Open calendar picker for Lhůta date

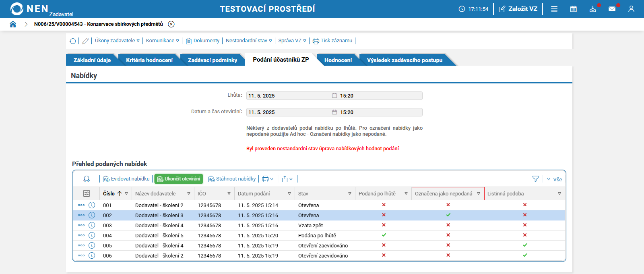point(334,95)
